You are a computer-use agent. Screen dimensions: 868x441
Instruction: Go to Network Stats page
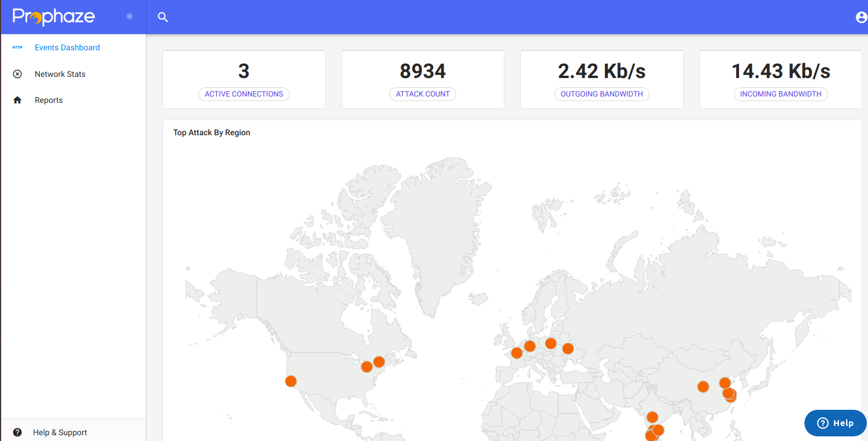click(60, 74)
